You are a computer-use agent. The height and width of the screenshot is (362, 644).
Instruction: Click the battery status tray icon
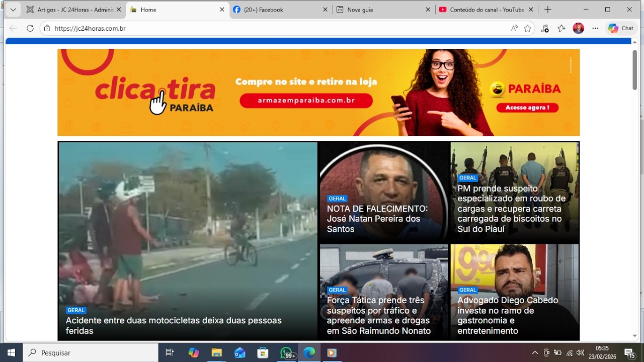(x=557, y=352)
